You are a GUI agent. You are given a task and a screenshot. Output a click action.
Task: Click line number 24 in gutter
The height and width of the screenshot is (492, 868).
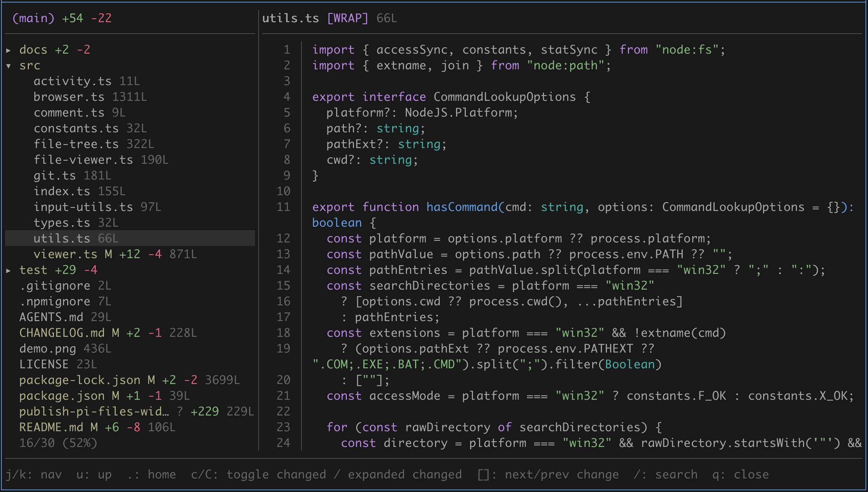283,443
